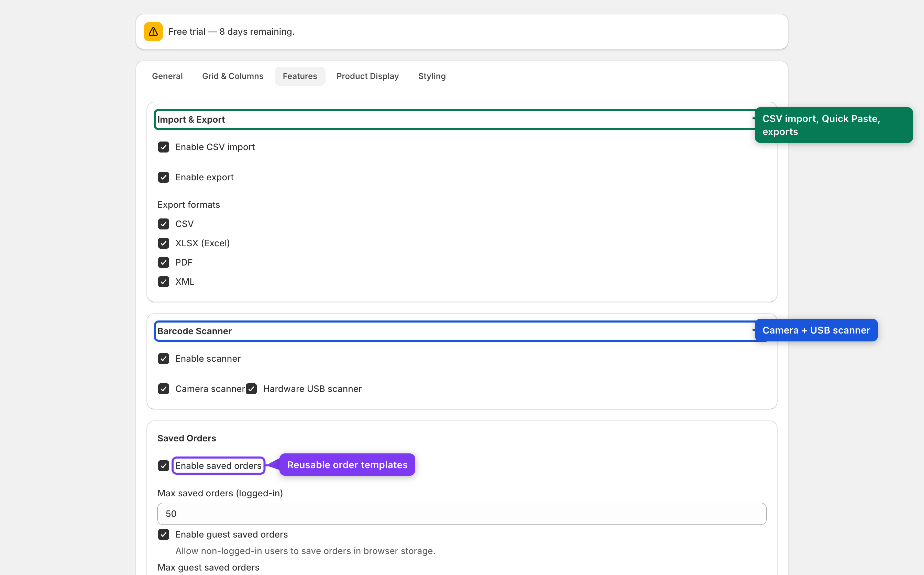Toggle the CSV export format checkbox
Image resolution: width=924 pixels, height=575 pixels.
click(164, 224)
